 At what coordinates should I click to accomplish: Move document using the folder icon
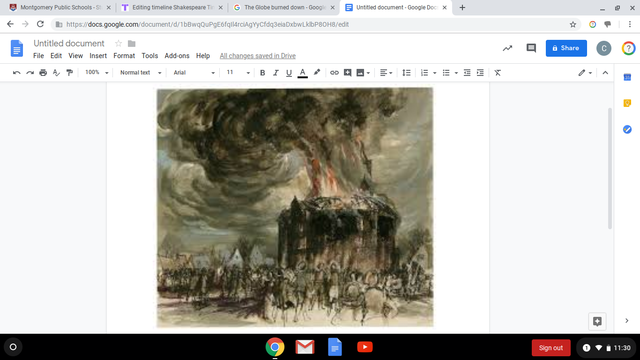coord(131,43)
